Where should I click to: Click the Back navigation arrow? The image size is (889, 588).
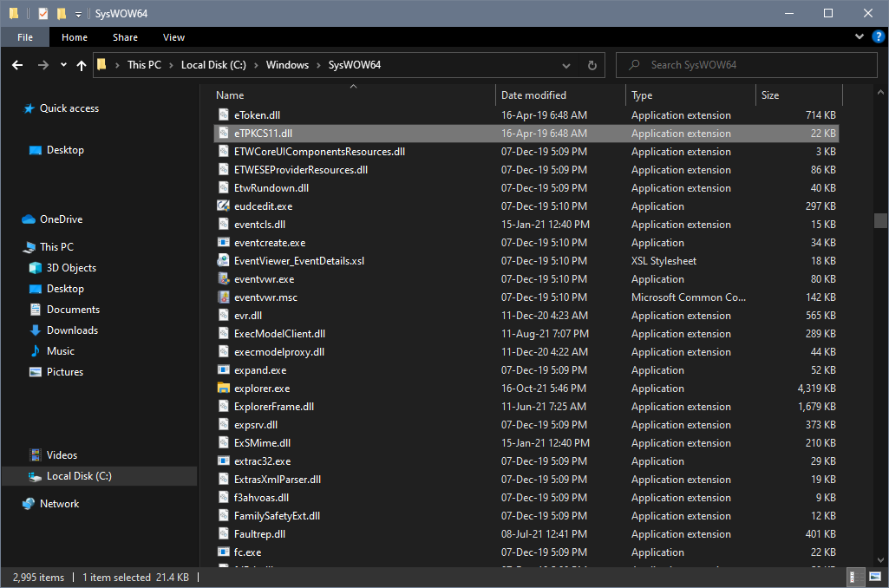point(17,65)
